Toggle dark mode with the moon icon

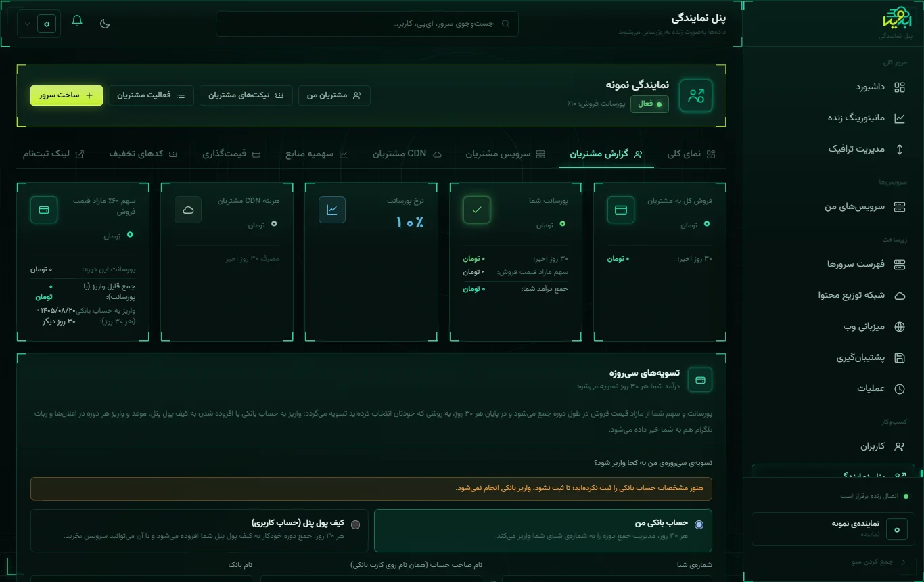pos(105,24)
